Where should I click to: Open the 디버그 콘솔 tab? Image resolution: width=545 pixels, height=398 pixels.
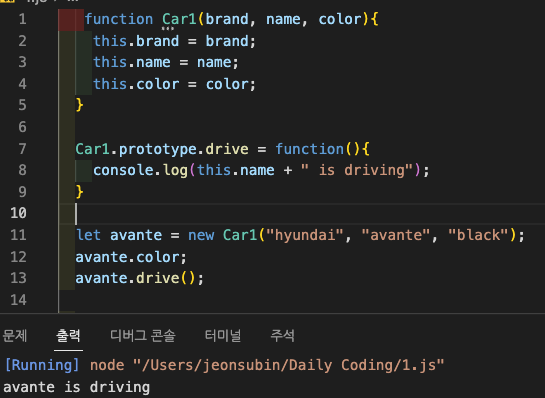click(143, 335)
